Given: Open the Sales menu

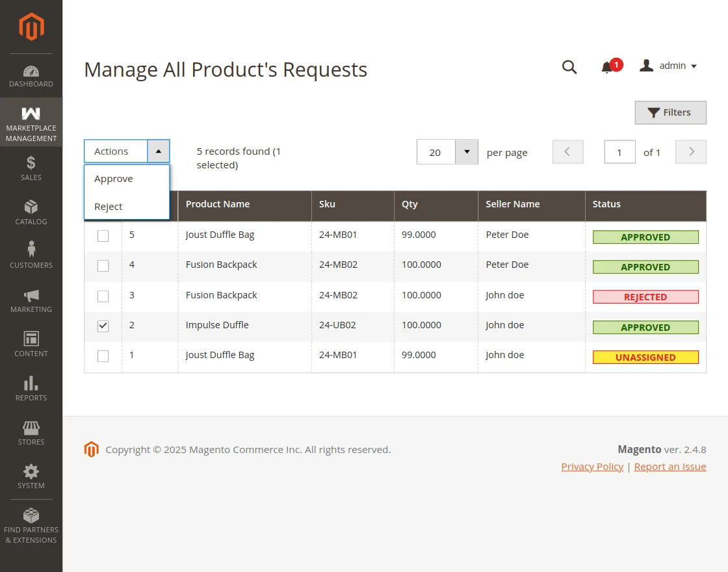Looking at the screenshot, I should pos(31,168).
